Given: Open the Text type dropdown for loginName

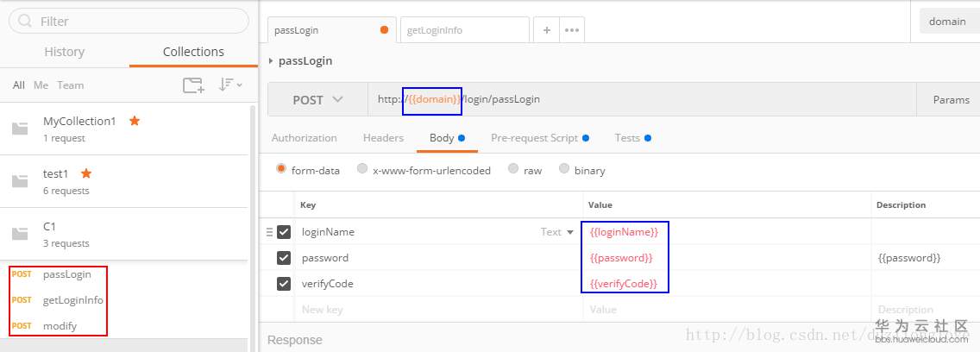Looking at the screenshot, I should pos(557,232).
